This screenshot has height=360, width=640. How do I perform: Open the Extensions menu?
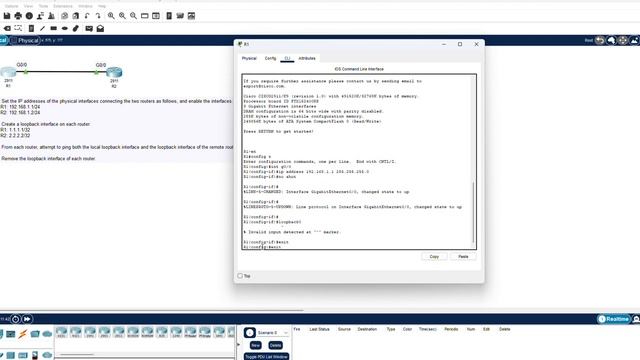[63, 6]
